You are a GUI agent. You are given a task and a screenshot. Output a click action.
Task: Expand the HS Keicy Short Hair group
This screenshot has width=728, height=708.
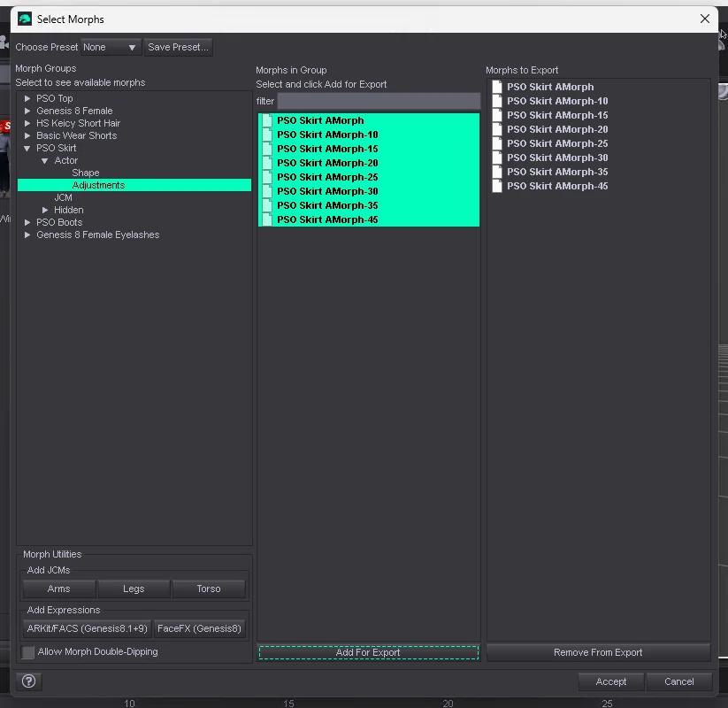(x=27, y=123)
